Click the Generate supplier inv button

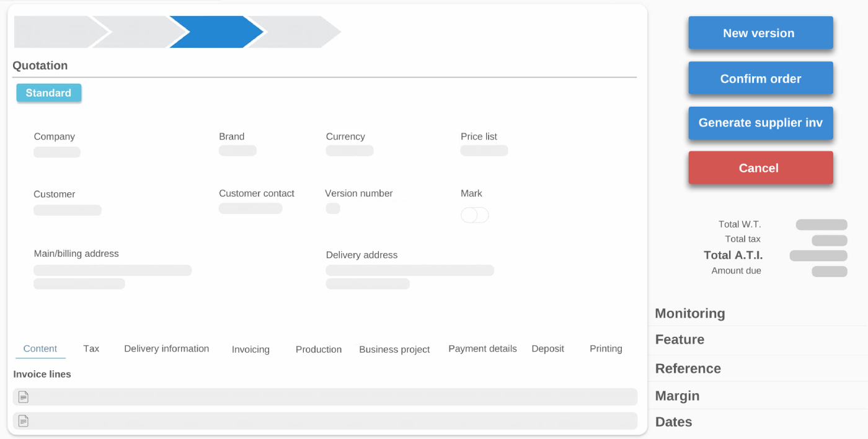point(761,123)
